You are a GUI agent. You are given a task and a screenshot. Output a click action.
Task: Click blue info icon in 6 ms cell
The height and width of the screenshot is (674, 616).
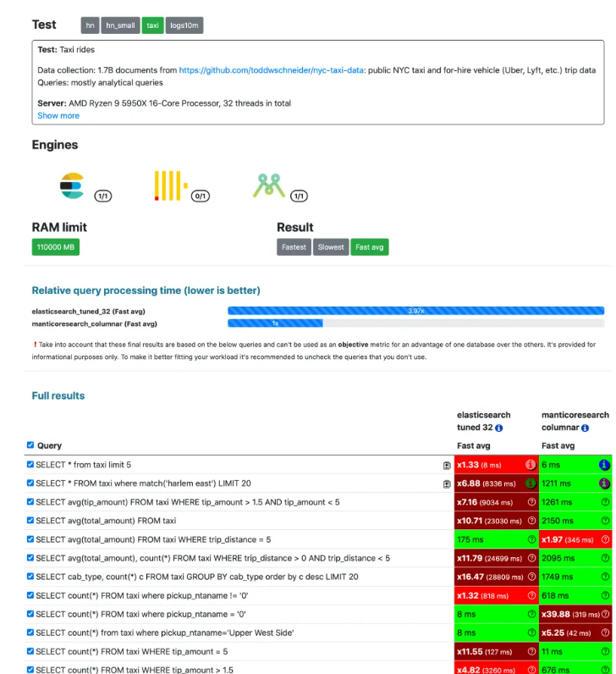pyautogui.click(x=604, y=465)
